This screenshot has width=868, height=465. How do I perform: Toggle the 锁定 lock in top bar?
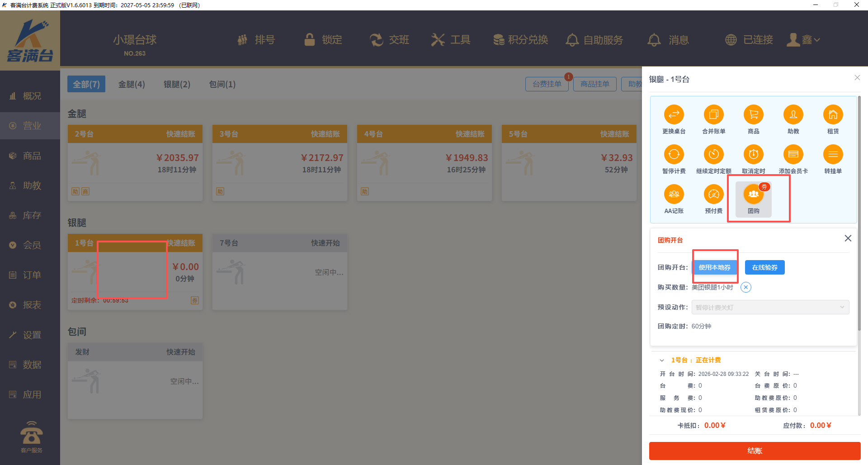[323, 40]
